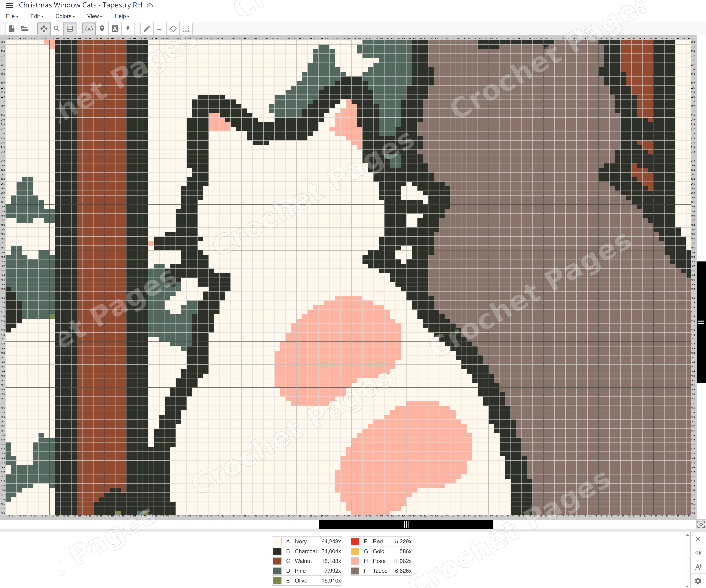Open the legend settings gear
706x588 pixels.
698,581
